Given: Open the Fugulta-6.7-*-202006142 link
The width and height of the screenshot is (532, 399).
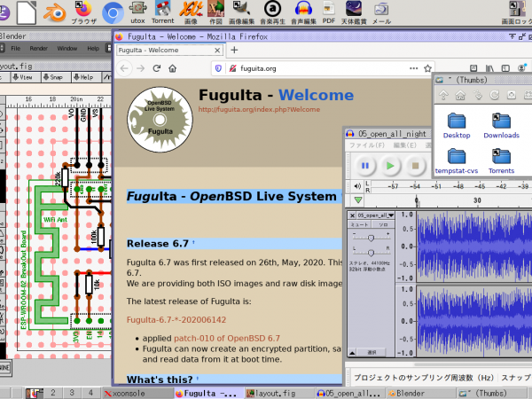Looking at the screenshot, I should [176, 319].
